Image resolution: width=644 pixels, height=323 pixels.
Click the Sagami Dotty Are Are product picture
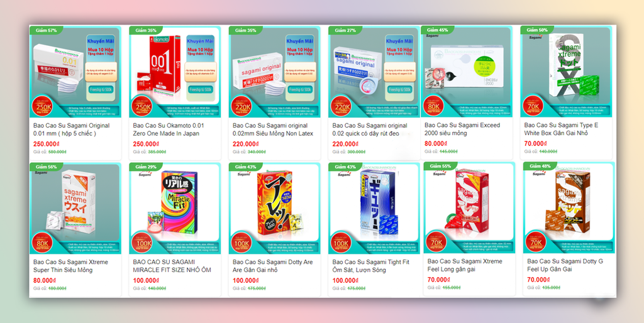point(275,209)
